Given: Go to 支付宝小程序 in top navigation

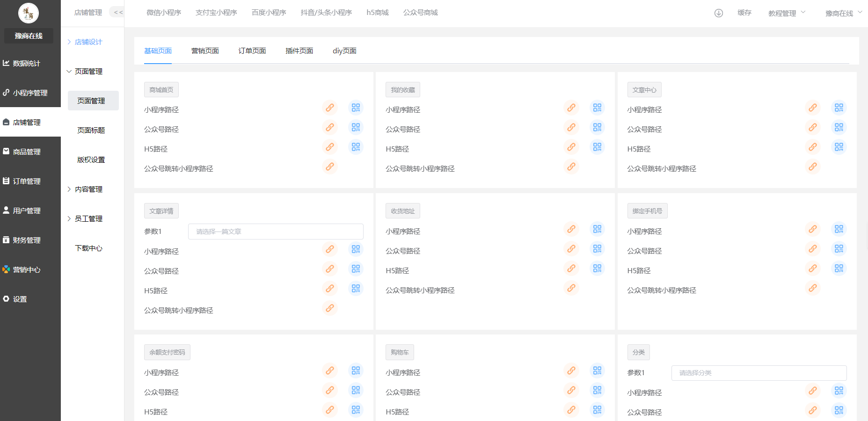Looking at the screenshot, I should (x=216, y=13).
